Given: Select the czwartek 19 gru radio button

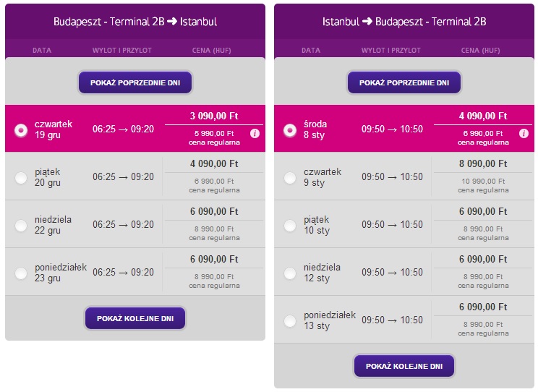Looking at the screenshot, I should (x=21, y=130).
